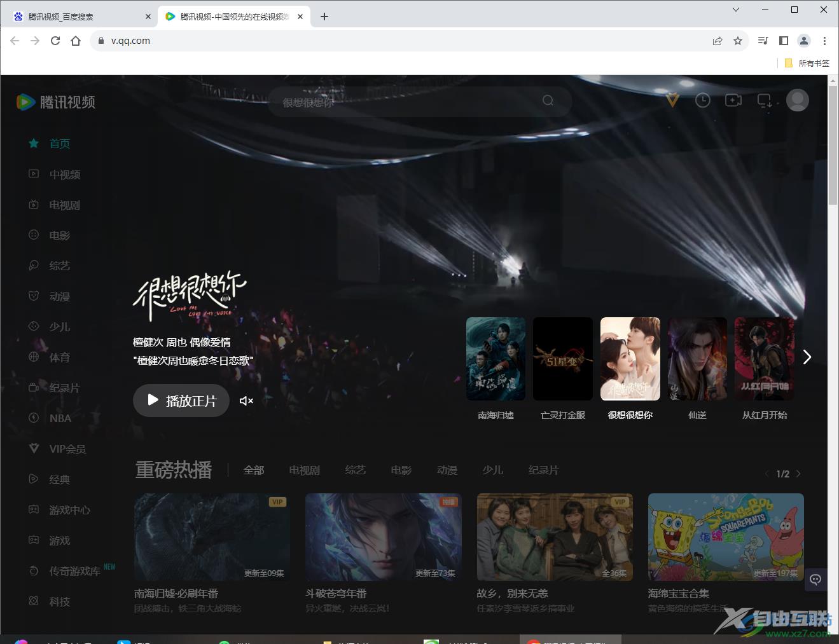Screen dimensions: 839x644
Task: Select the 综艺 filter tab in 重磅热播
Action: (x=356, y=470)
